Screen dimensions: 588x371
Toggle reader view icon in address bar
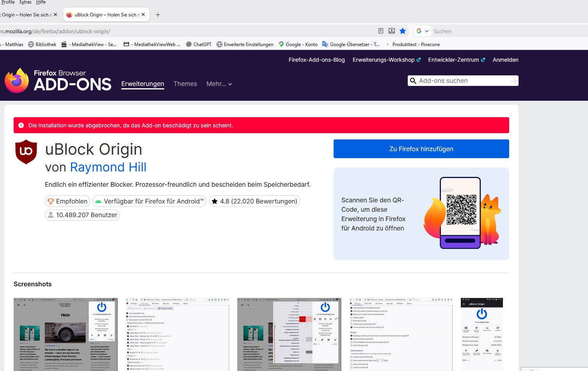coord(381,31)
